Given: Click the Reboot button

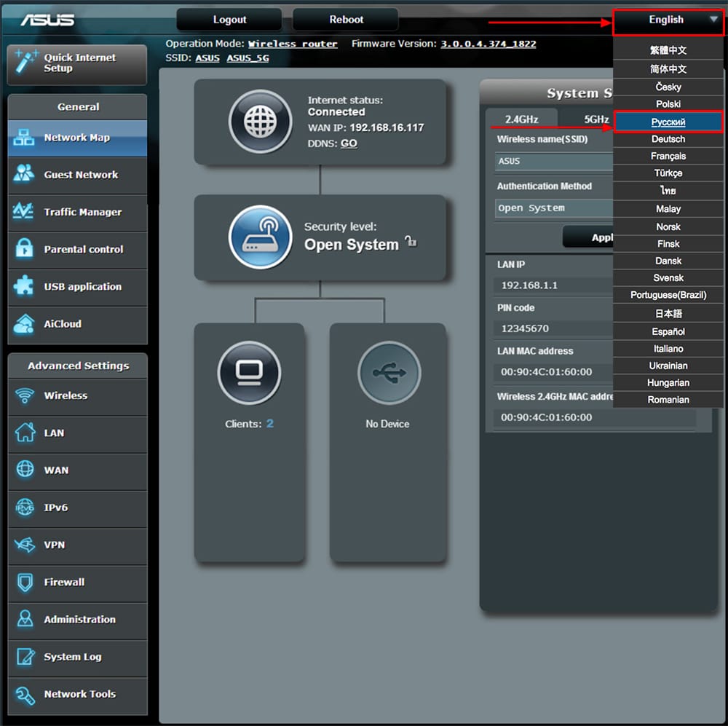Looking at the screenshot, I should tap(346, 20).
